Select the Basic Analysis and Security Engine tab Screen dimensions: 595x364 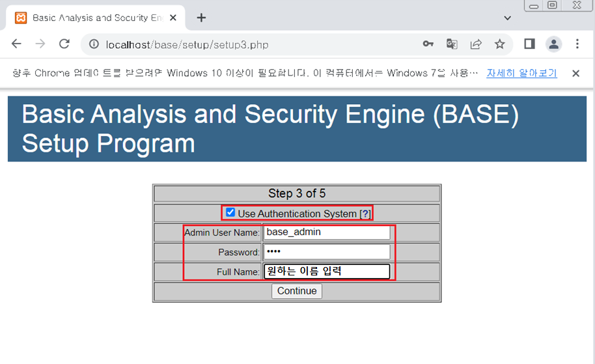click(95, 18)
